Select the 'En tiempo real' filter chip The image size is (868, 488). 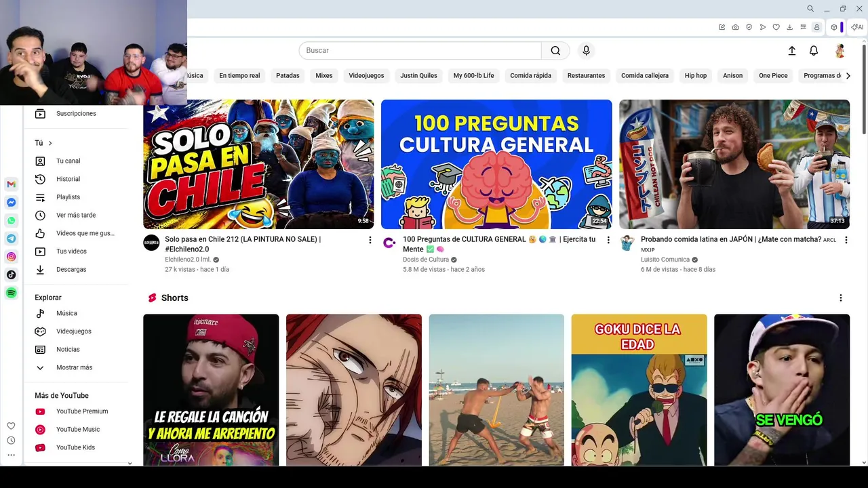point(239,75)
